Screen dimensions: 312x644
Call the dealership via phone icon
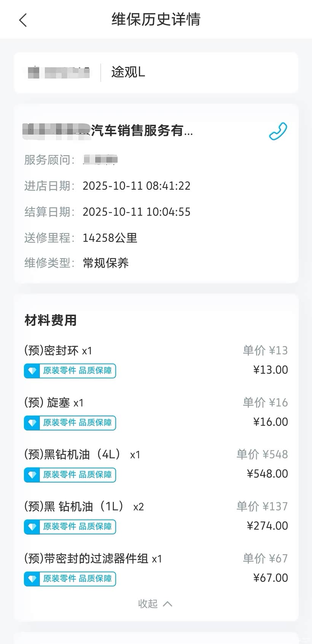(278, 131)
